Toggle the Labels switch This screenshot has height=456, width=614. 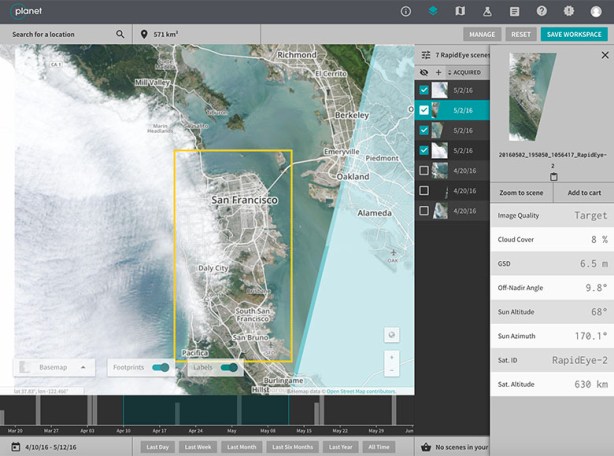point(231,367)
